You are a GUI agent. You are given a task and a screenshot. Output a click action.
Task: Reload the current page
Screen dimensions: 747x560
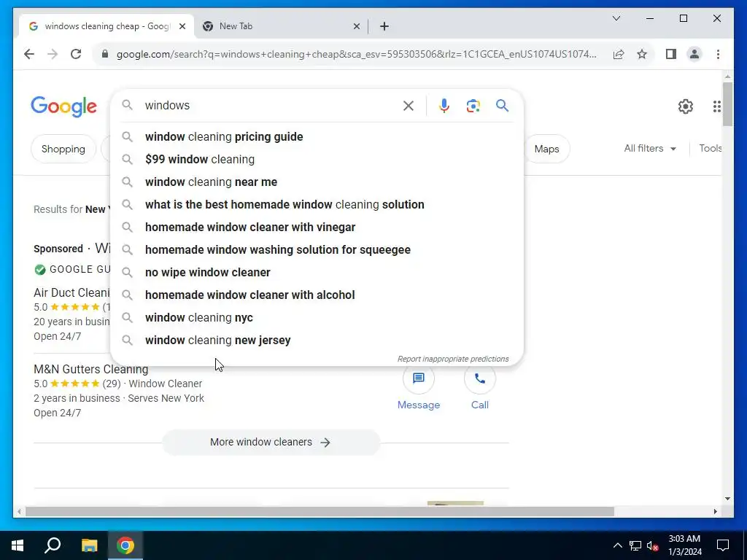tap(76, 54)
